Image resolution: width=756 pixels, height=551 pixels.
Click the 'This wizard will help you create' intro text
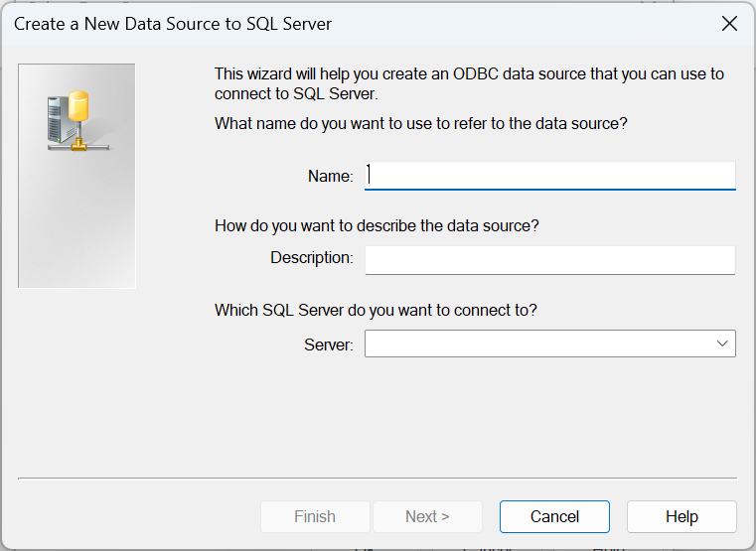tap(469, 83)
